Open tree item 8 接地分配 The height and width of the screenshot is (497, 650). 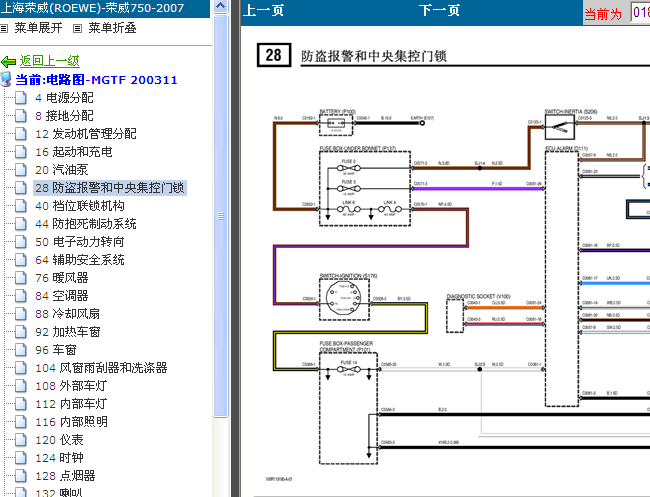[64, 116]
